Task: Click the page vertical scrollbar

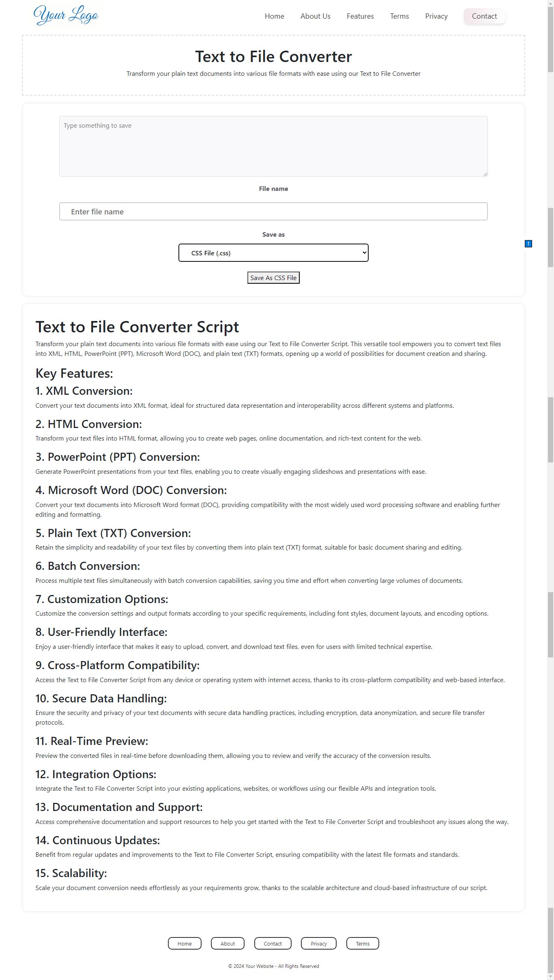Action: pos(550,486)
